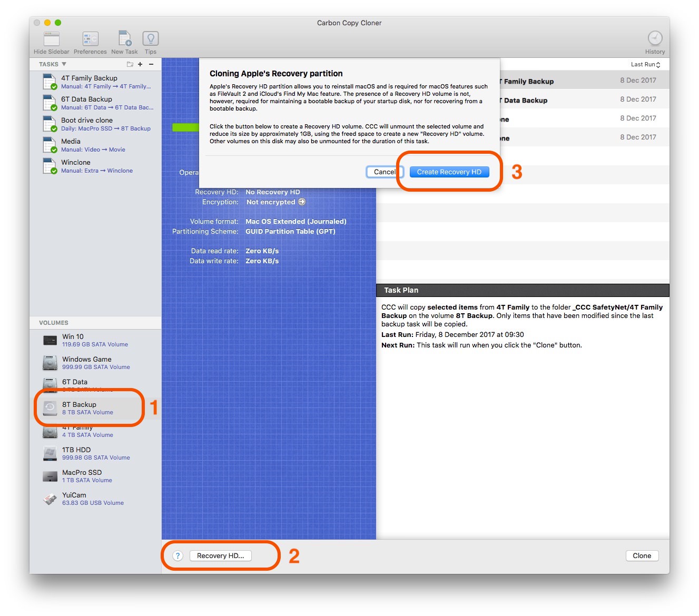Select the Windows Game volume
Viewport: 699px width, 616px height.
click(x=95, y=363)
